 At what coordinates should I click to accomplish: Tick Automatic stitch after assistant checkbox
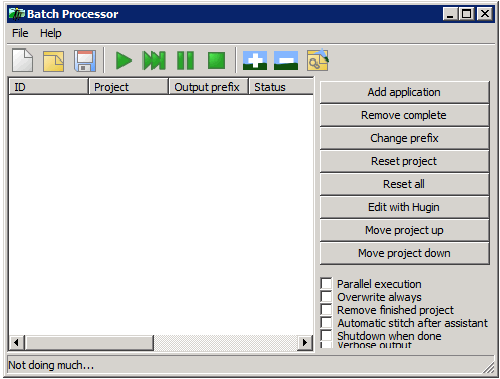tap(326, 322)
